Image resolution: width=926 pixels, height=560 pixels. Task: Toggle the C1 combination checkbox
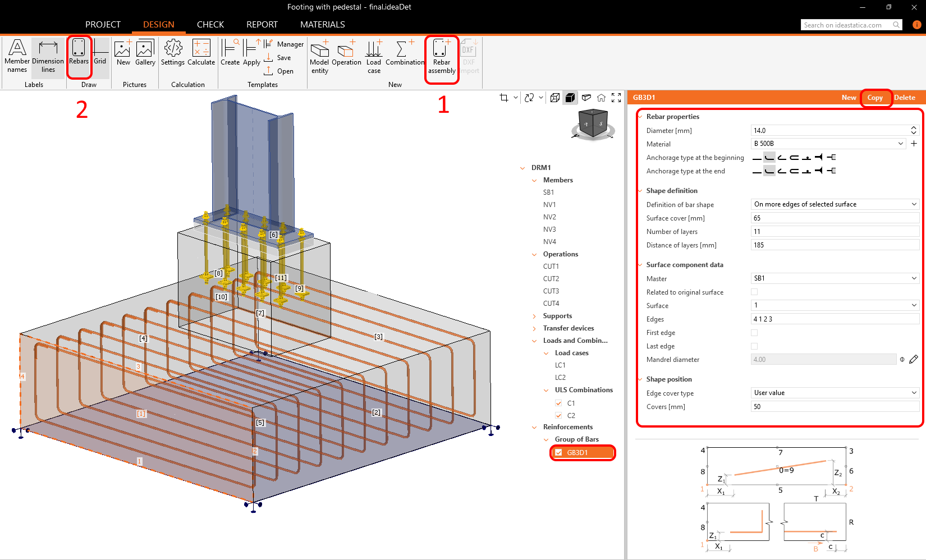pyautogui.click(x=558, y=403)
